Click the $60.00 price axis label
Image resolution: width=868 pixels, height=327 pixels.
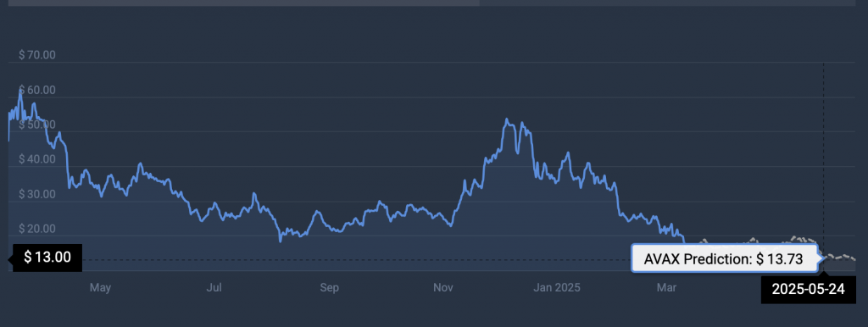(37, 90)
